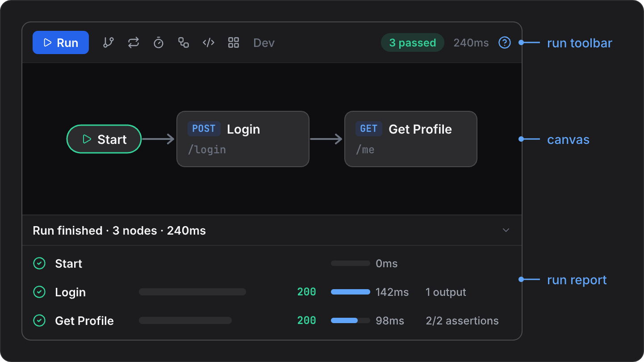644x362 pixels.
Task: Click the 1 output label in Login row
Action: [446, 292]
